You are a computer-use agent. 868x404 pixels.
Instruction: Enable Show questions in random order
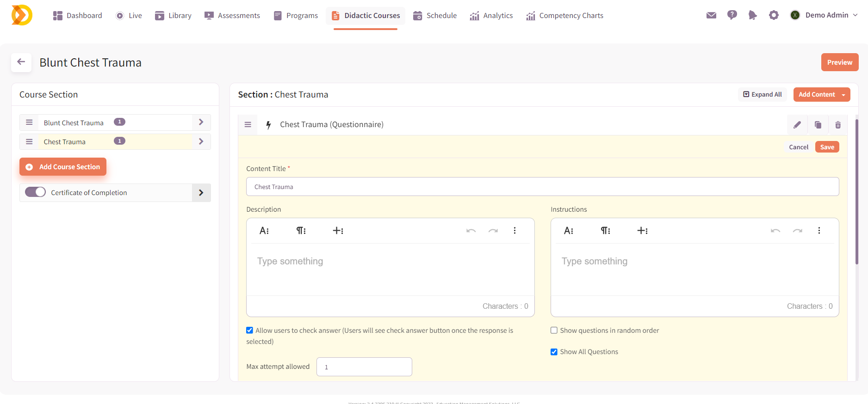coord(554,331)
